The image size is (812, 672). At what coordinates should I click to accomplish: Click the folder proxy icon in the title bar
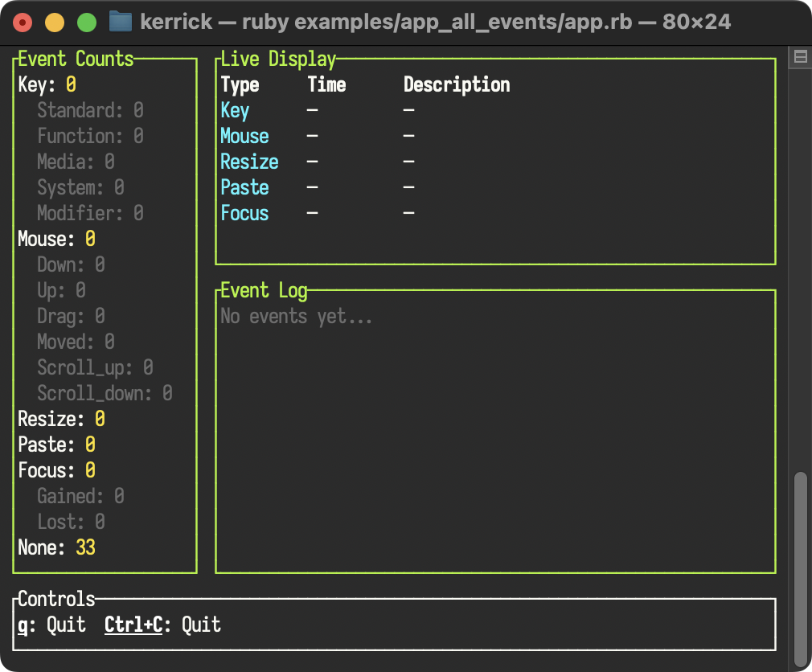pyautogui.click(x=120, y=22)
